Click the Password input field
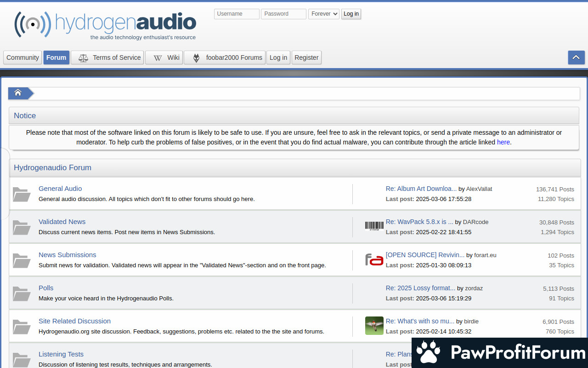The height and width of the screenshot is (368, 588). pyautogui.click(x=283, y=14)
